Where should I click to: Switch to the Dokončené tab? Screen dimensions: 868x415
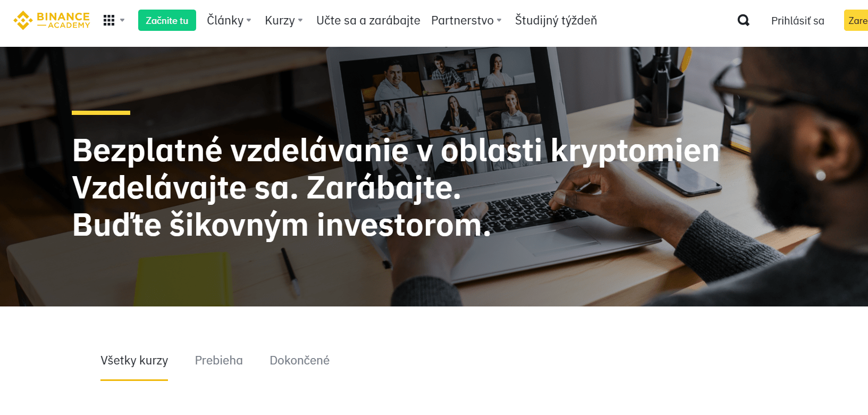[299, 361]
